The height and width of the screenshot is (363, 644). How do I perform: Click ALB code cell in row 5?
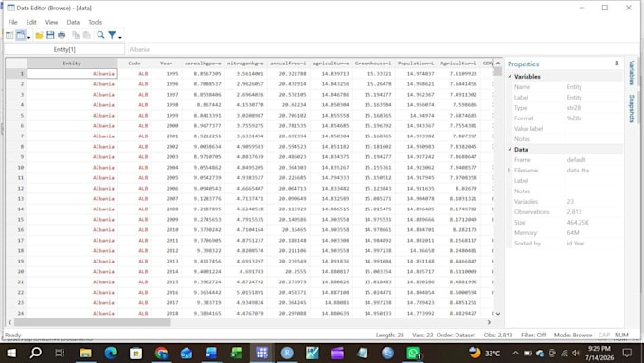click(x=134, y=115)
